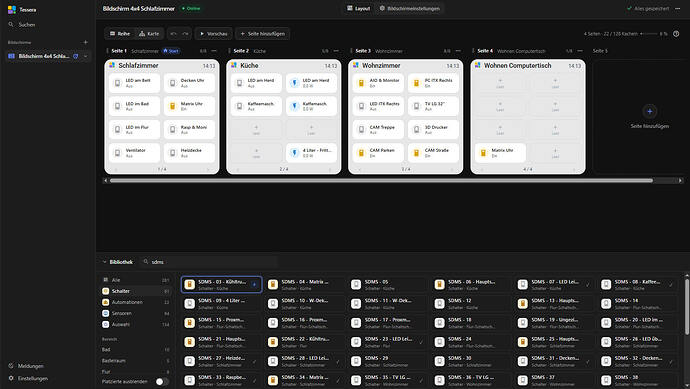Click the plus on SDMS - 03 library item

(x=254, y=285)
